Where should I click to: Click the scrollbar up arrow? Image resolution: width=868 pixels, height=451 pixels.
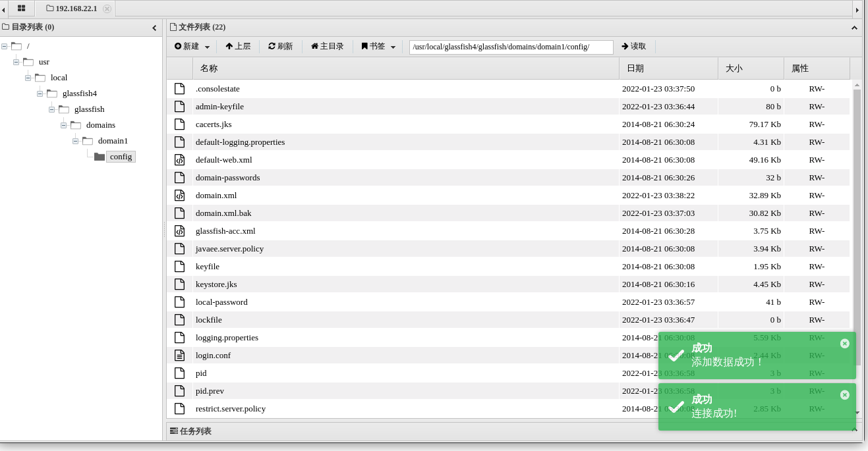tap(857, 84)
